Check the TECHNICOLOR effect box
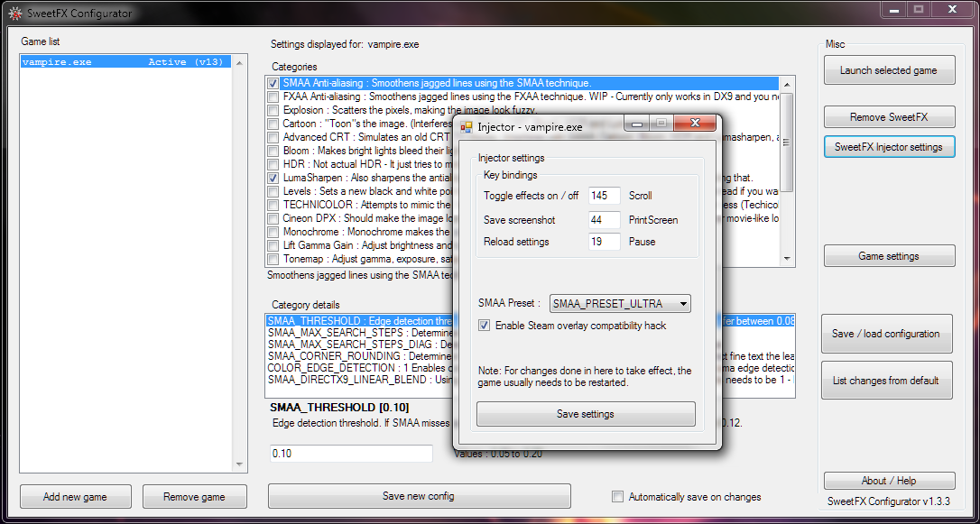 point(273,205)
